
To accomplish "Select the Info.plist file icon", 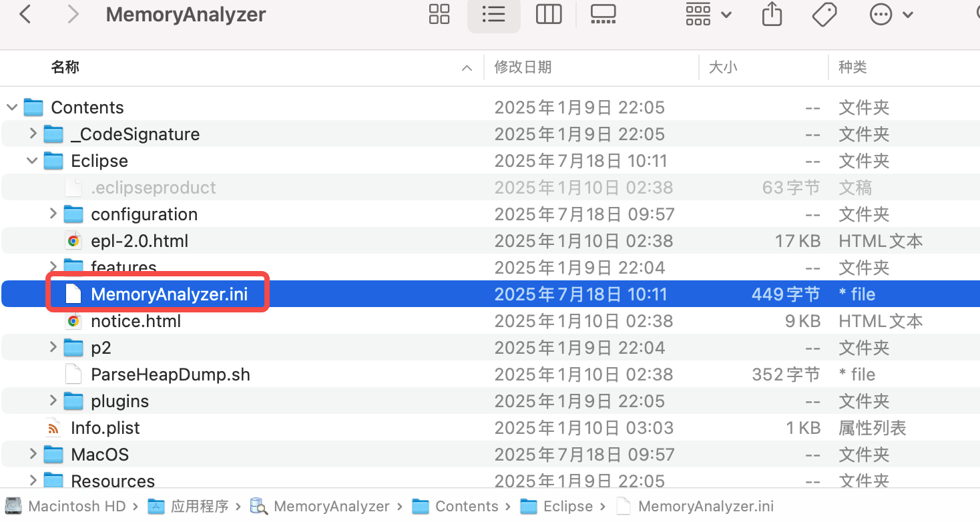I will [53, 428].
